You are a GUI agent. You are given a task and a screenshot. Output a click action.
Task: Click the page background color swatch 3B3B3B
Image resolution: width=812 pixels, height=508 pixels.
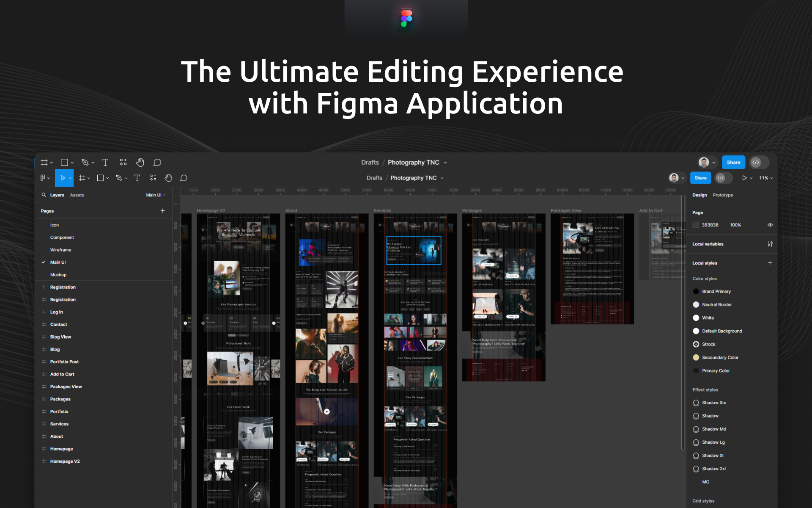pos(696,225)
